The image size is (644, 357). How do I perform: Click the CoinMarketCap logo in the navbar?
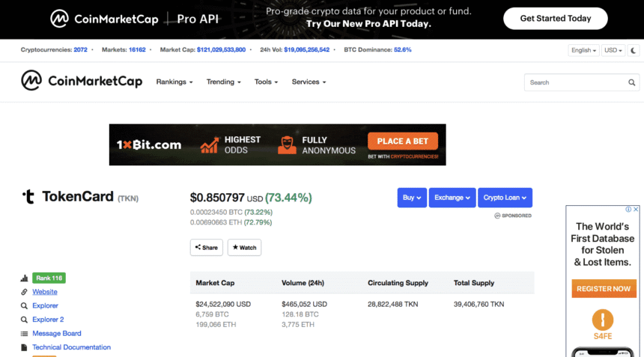pyautogui.click(x=82, y=80)
